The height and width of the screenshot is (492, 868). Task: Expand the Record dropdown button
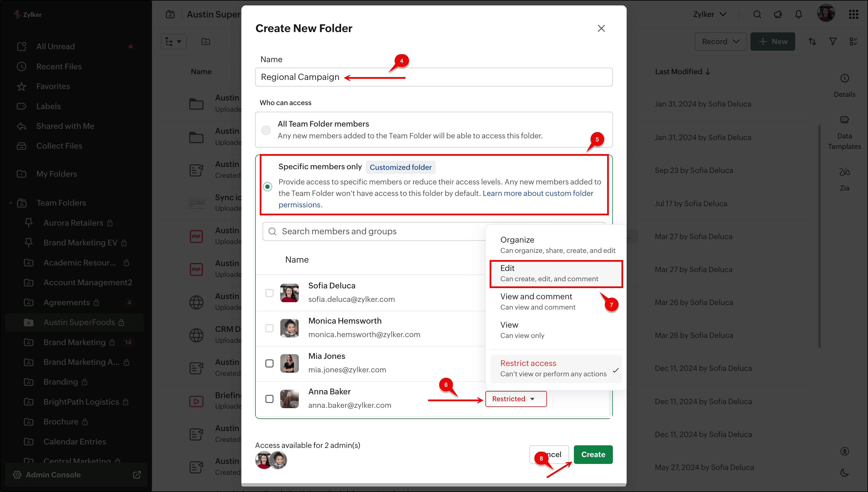(720, 42)
